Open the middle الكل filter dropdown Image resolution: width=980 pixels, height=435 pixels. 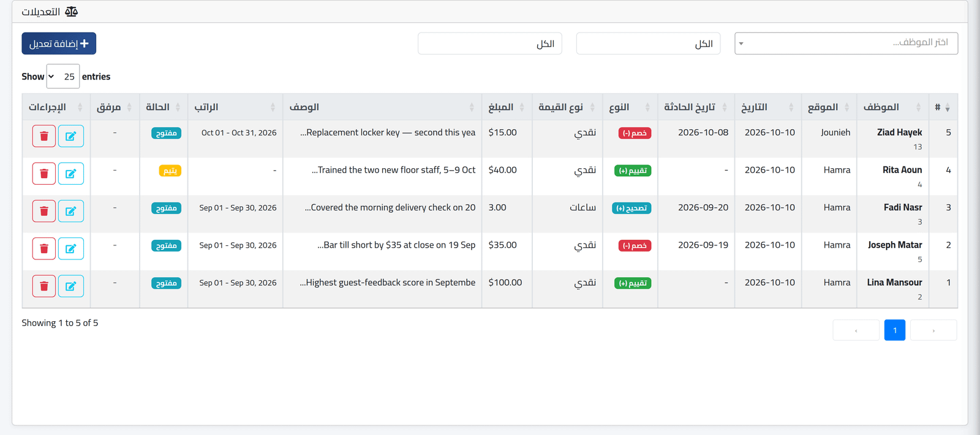[x=648, y=43]
